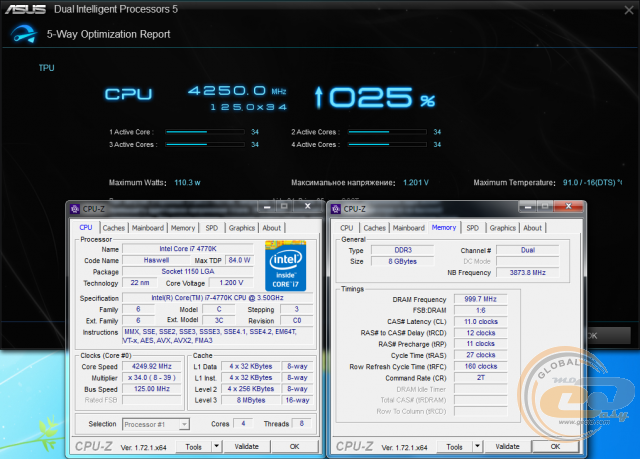Click the 3 Active Cores ratio bar
640x459 pixels.
point(205,144)
